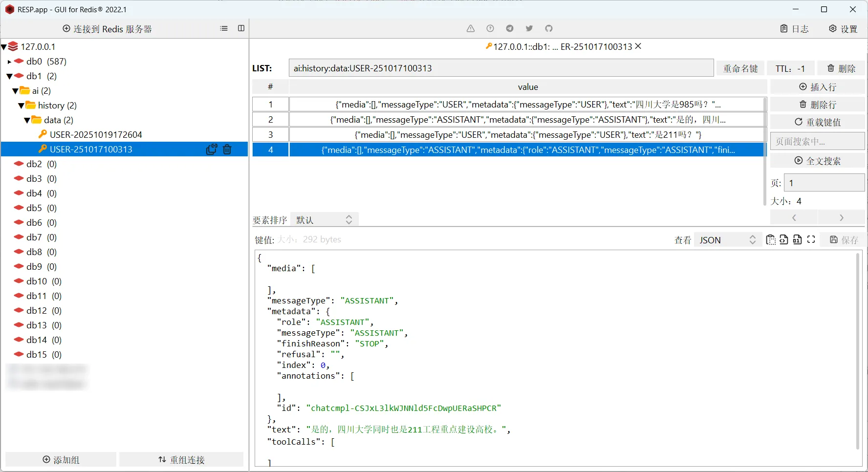Copy value to clipboard icon
Viewport: 868px width, 472px height.
pos(771,239)
